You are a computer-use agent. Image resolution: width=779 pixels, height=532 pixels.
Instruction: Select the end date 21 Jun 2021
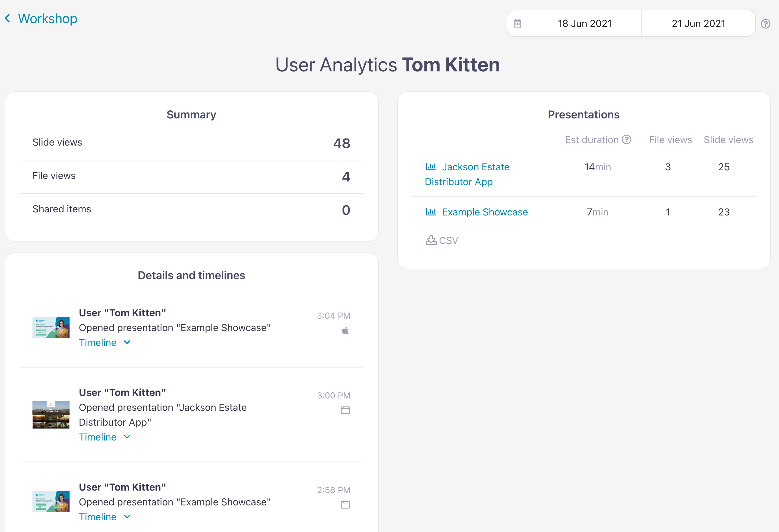pyautogui.click(x=698, y=23)
